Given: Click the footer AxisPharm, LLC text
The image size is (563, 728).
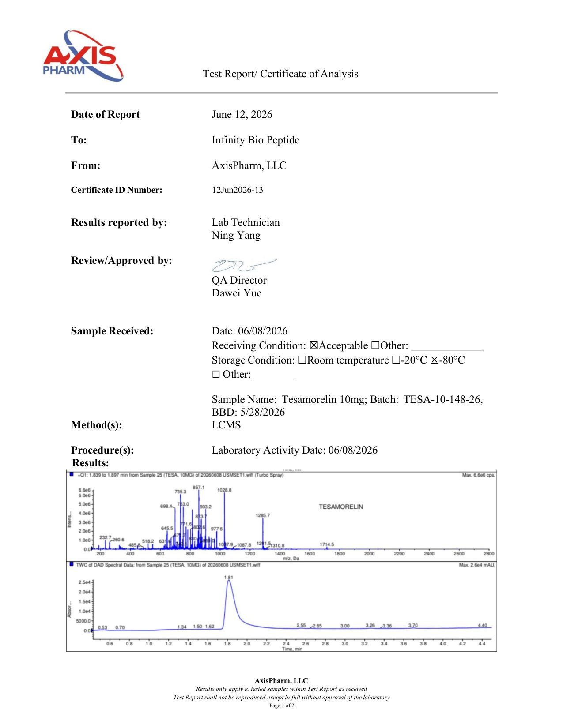Looking at the screenshot, I should click(x=281, y=680).
